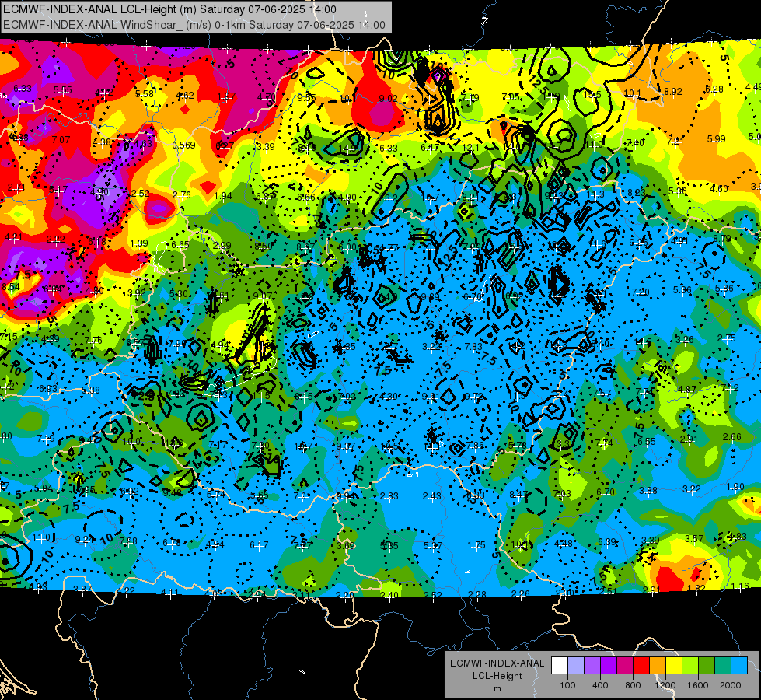Viewport: 761px width, 700px height.
Task: Click the grid value 5.38
Action: click(91, 390)
